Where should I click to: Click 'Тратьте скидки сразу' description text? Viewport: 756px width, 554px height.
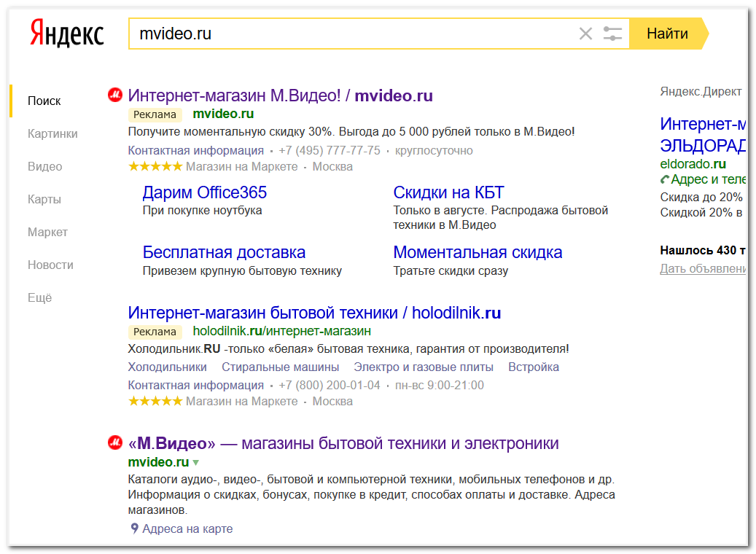coord(451,270)
